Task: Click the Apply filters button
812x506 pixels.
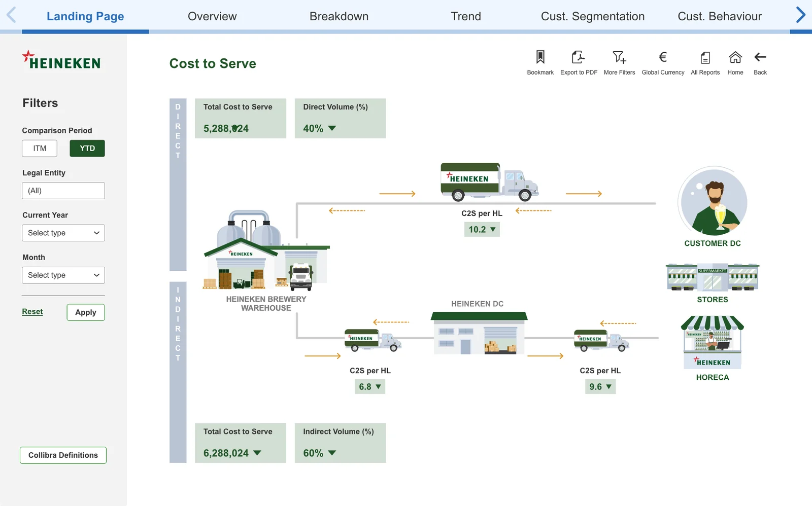Action: coord(86,312)
